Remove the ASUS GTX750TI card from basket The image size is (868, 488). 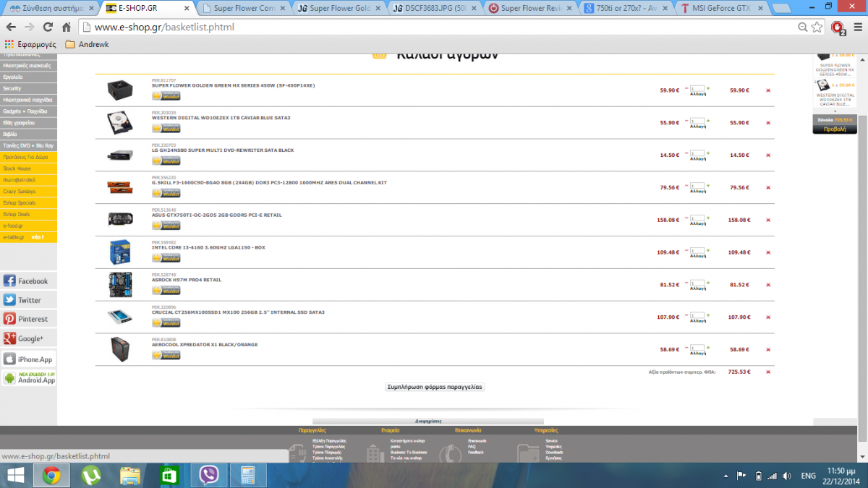768,220
